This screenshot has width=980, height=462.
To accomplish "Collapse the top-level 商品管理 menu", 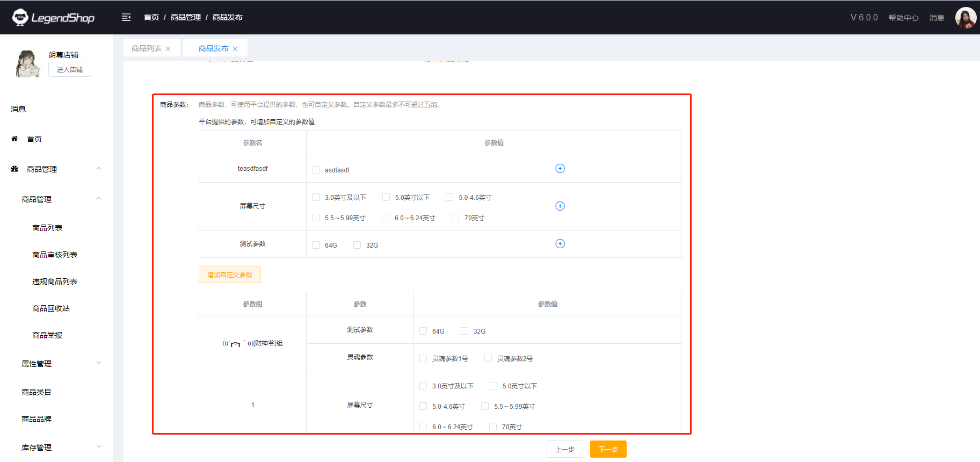I will [x=98, y=169].
